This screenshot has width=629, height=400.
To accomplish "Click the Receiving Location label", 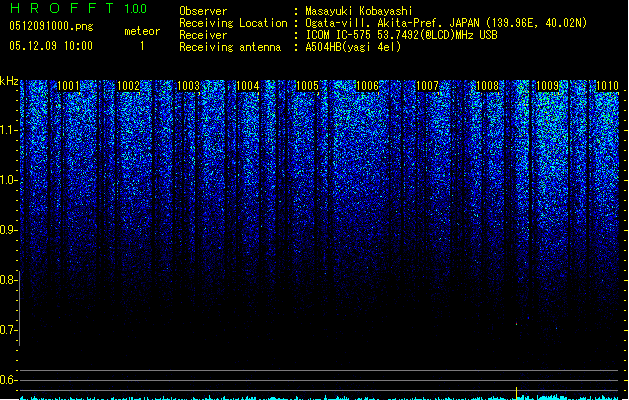I will [233, 23].
